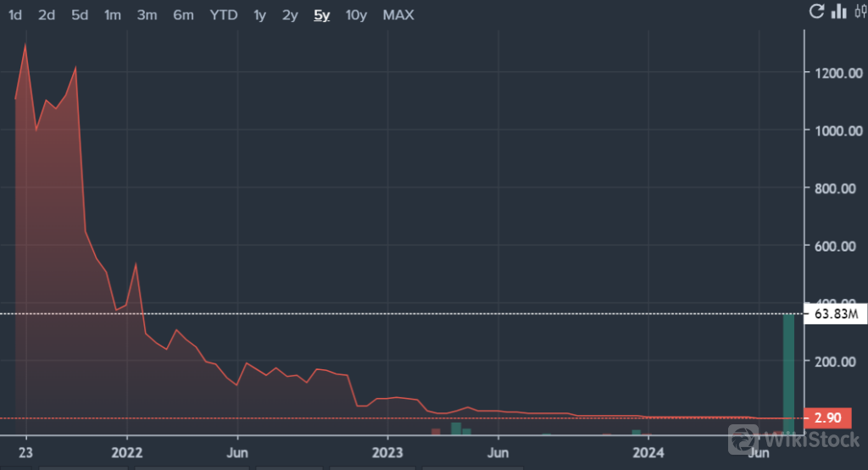Set chart range to 2y
Screen dimensions: 868x470
click(290, 15)
